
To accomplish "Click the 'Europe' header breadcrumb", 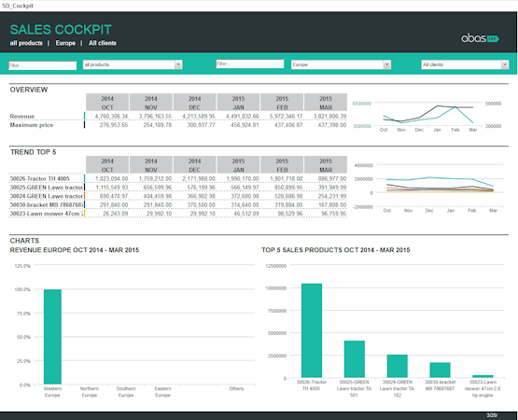I will pos(65,43).
